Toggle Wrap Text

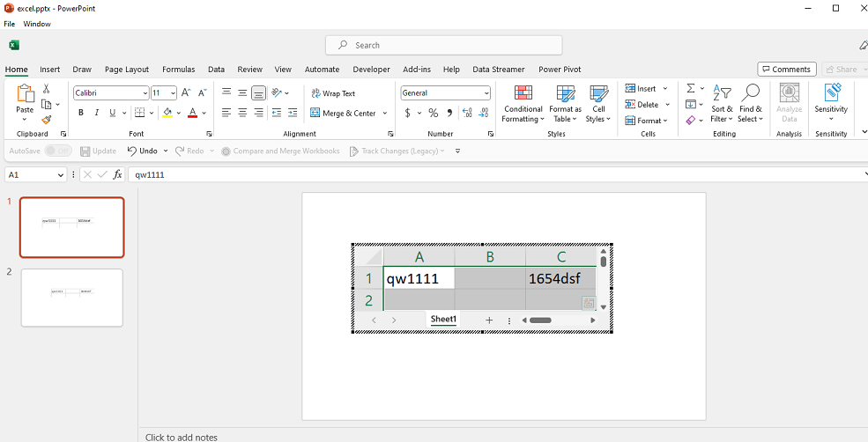333,93
